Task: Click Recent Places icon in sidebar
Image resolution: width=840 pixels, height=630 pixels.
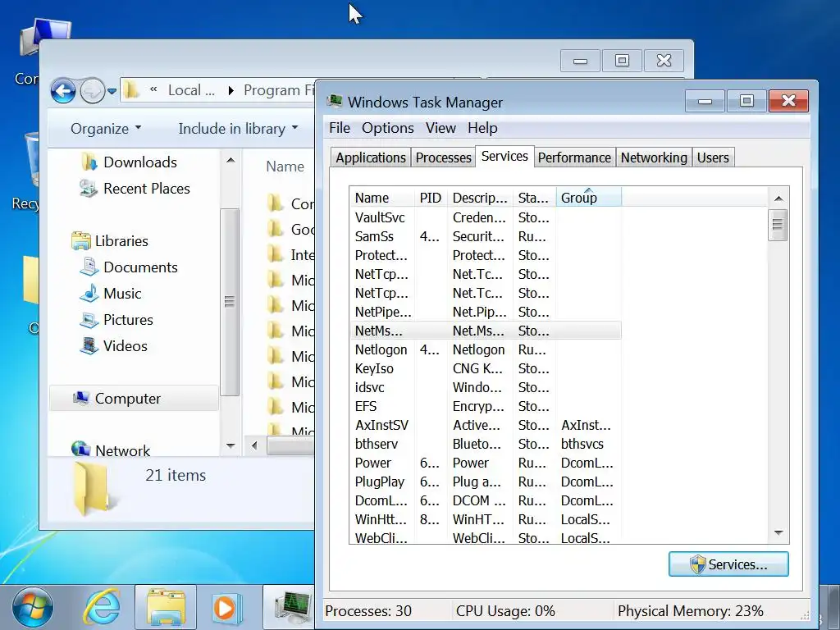Action: tap(89, 188)
